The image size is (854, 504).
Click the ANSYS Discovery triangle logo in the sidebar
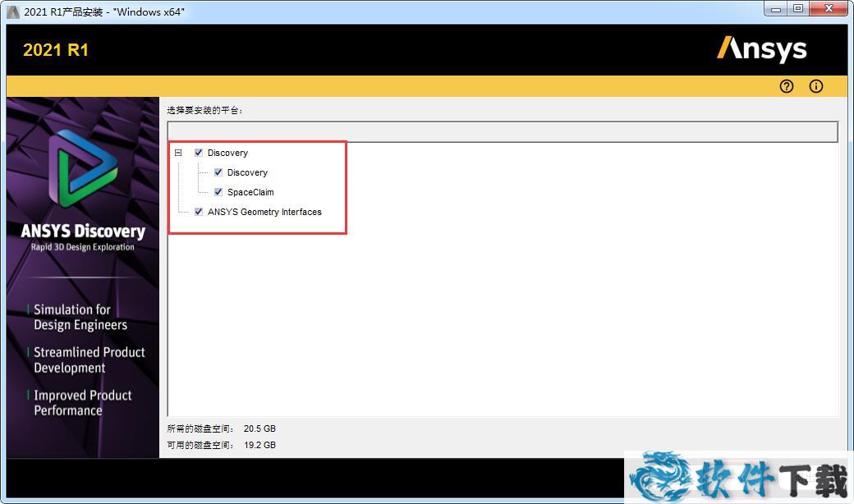pos(82,173)
